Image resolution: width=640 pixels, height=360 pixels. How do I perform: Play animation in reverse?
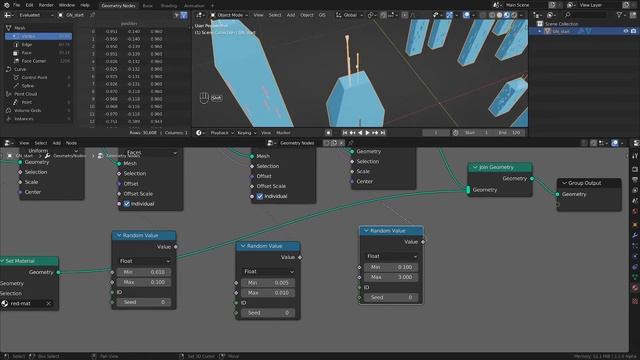point(360,133)
